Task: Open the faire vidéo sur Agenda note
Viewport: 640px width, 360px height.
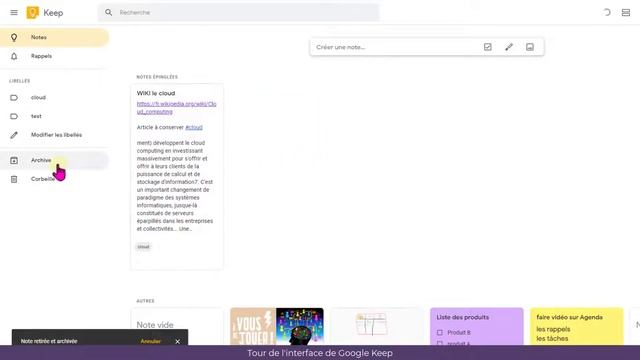Action: [577, 327]
